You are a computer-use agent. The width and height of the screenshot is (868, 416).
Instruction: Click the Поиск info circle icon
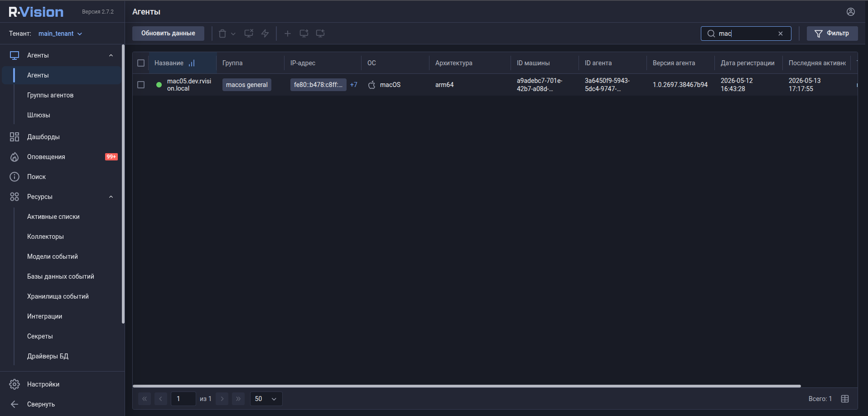(x=14, y=177)
